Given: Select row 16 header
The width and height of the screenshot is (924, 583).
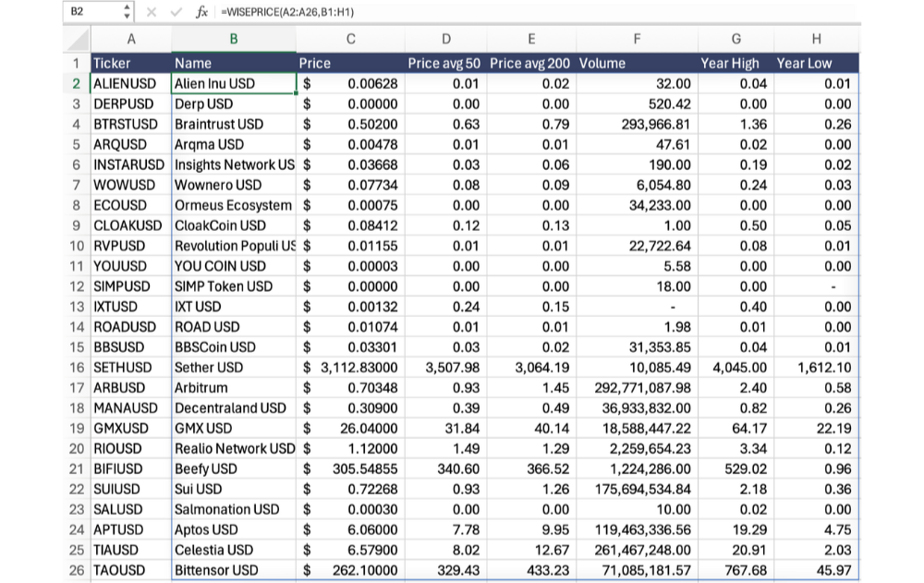Looking at the screenshot, I should (77, 367).
